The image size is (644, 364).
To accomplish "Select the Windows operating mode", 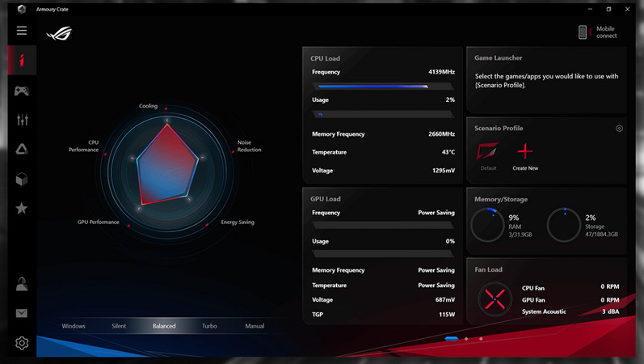I will point(74,326).
